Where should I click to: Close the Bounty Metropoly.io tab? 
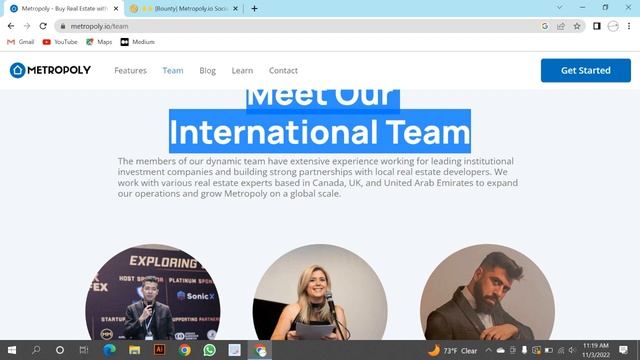[236, 9]
